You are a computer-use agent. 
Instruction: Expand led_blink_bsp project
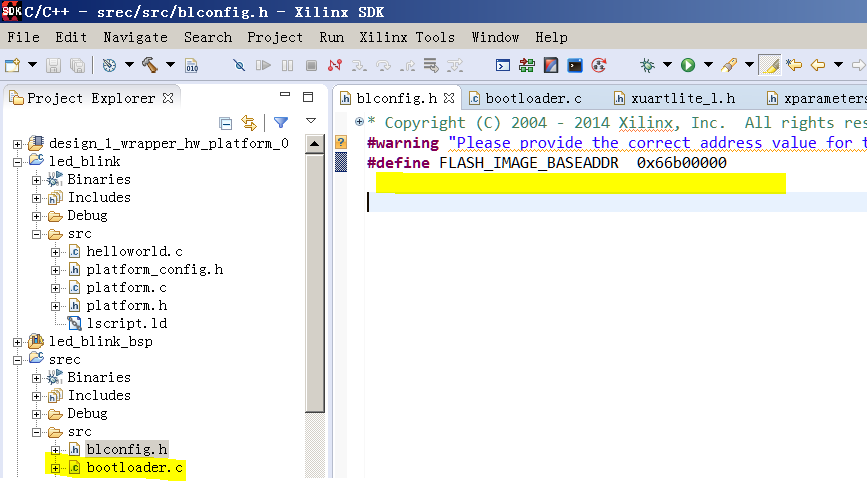click(x=18, y=342)
